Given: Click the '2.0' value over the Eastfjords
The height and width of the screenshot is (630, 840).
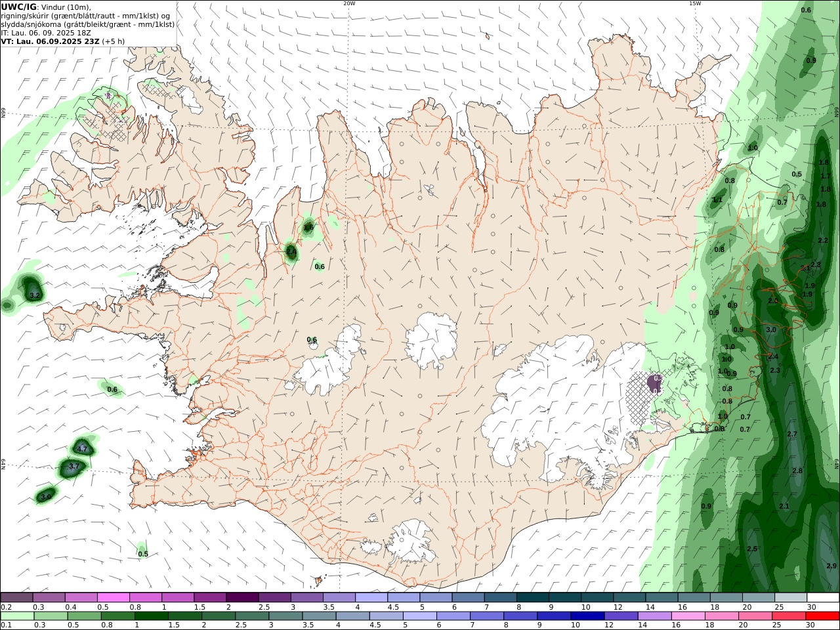Looking at the screenshot, I should tap(773, 301).
